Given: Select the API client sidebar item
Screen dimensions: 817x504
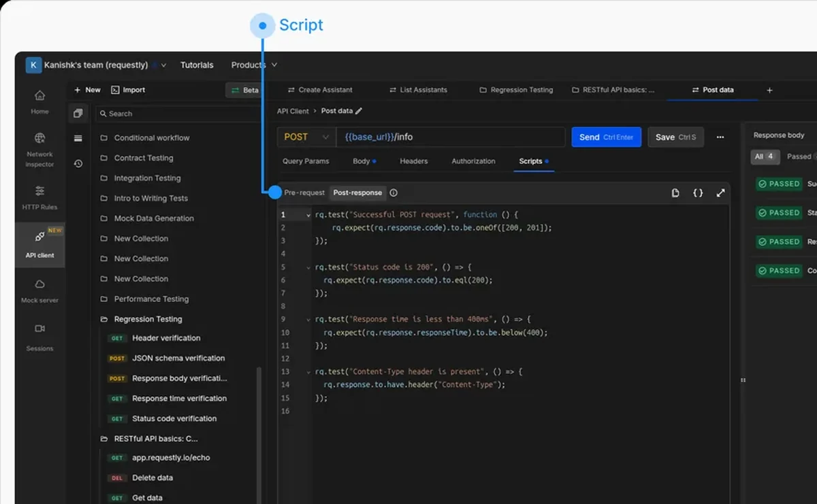Looking at the screenshot, I should click(39, 244).
